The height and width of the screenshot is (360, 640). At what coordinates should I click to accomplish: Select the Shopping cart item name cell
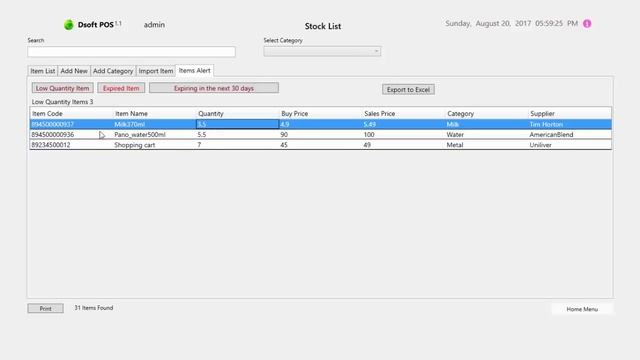click(x=155, y=145)
